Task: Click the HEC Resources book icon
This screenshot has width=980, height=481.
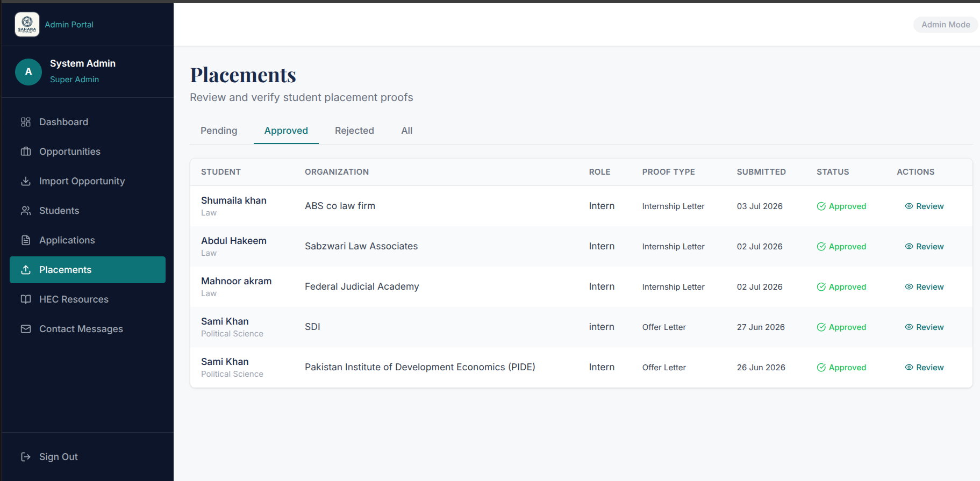Action: tap(26, 299)
